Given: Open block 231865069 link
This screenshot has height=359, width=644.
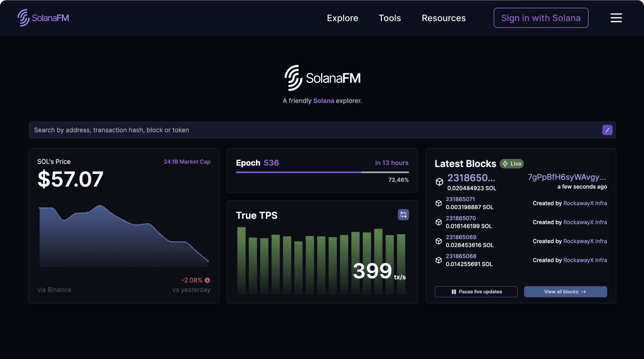Looking at the screenshot, I should [461, 237].
